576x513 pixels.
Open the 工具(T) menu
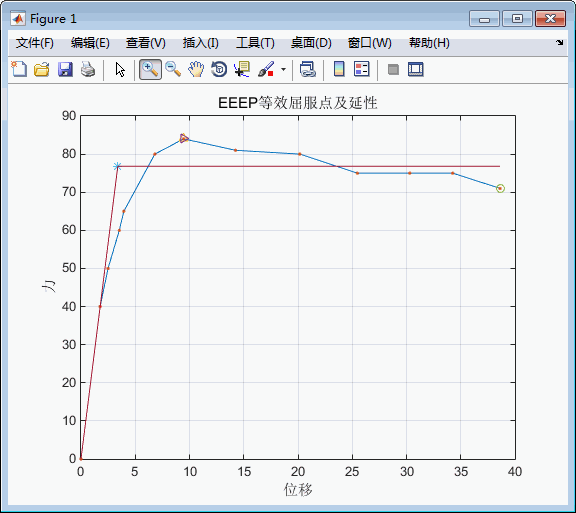click(x=255, y=43)
